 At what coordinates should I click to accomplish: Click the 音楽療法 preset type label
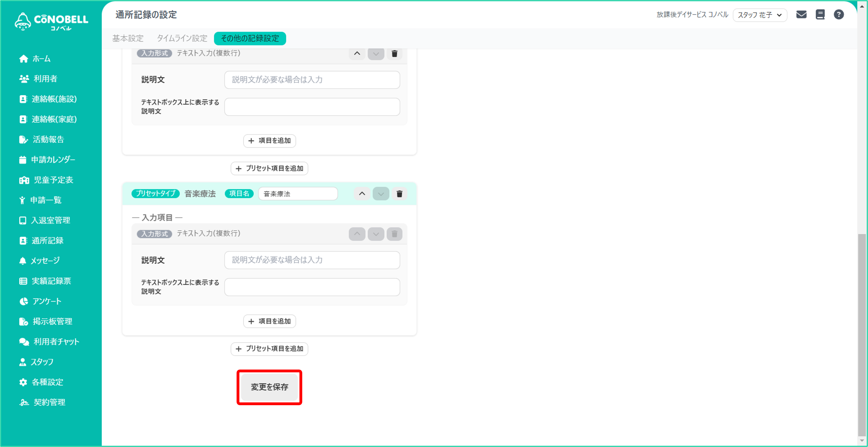[200, 194]
